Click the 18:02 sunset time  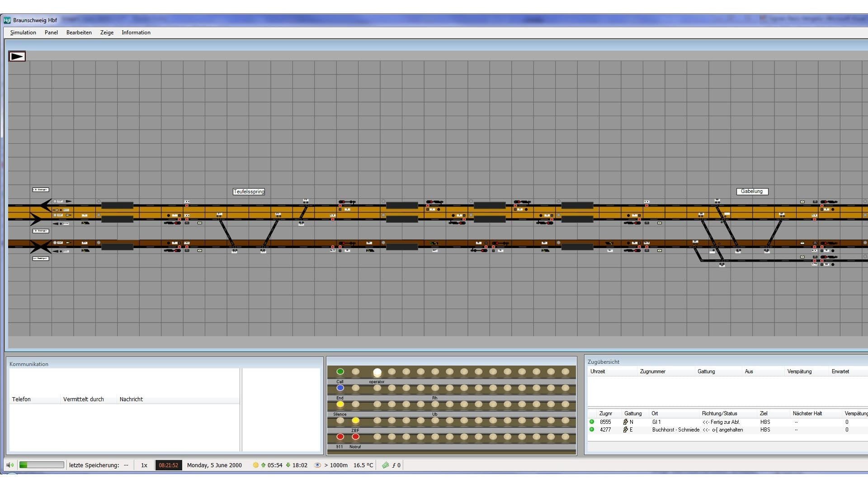(300, 465)
